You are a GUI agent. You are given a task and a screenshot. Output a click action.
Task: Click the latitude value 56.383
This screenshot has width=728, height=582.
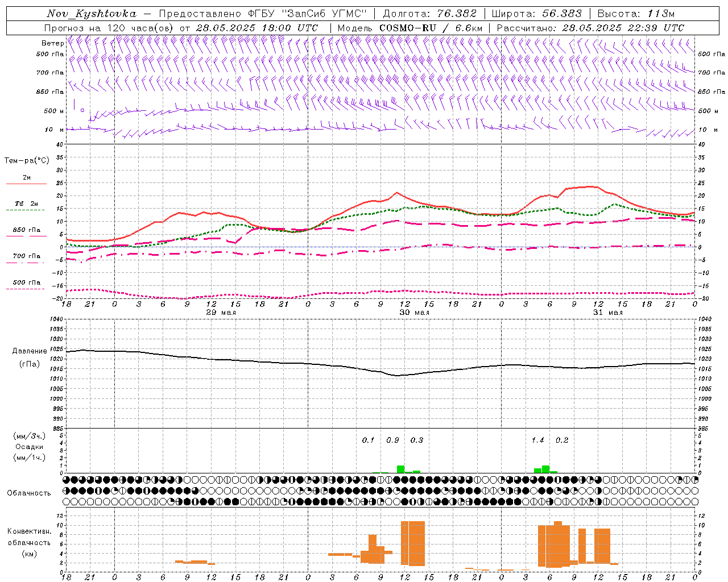coord(562,14)
